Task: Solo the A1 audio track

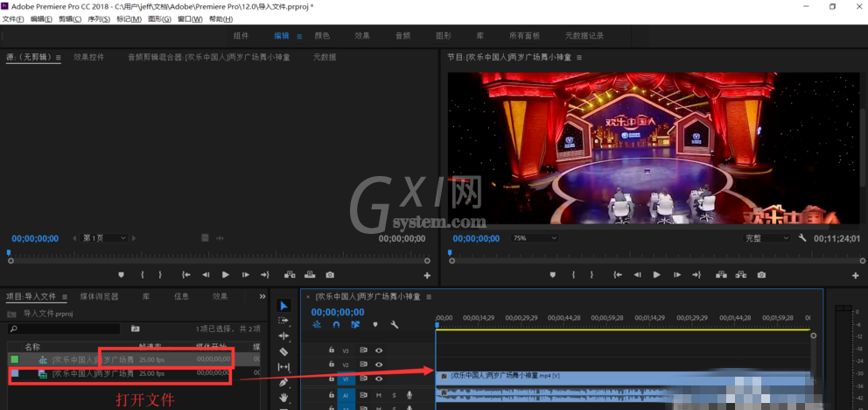Action: [x=394, y=395]
